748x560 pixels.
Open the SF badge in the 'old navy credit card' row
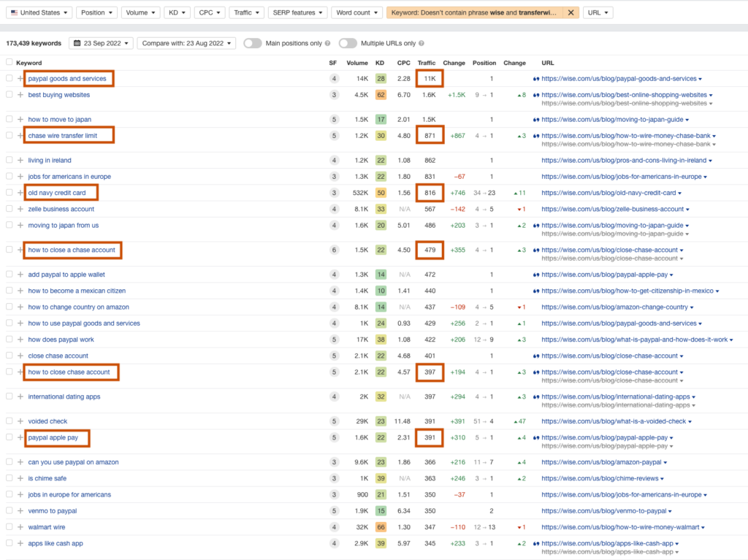pyautogui.click(x=334, y=193)
